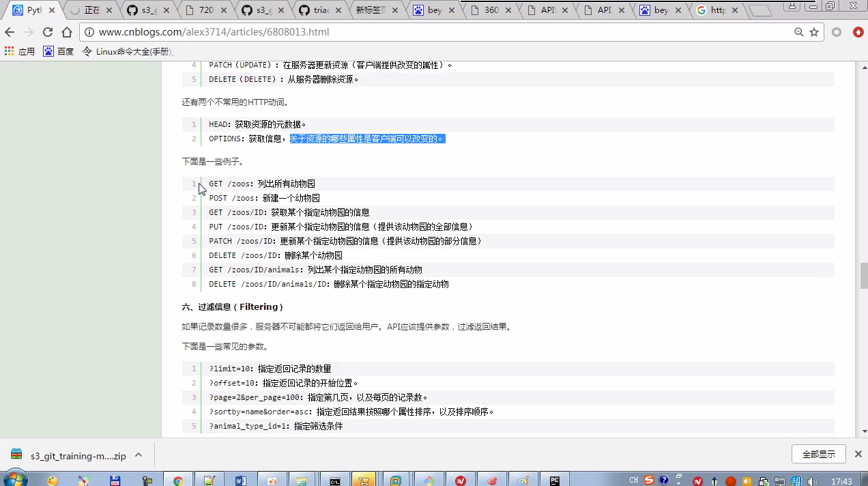868x486 pixels.
Task: Click the scrollbar down arrow
Action: click(863, 431)
